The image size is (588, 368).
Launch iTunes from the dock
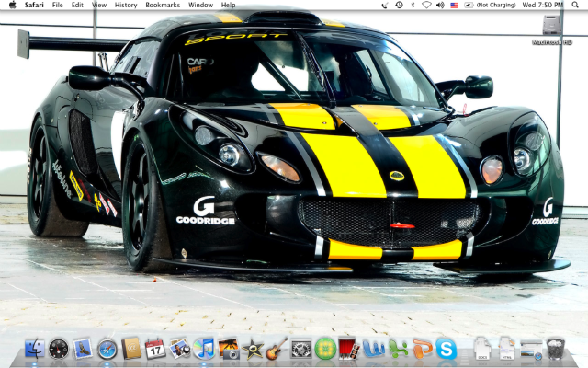coord(204,349)
